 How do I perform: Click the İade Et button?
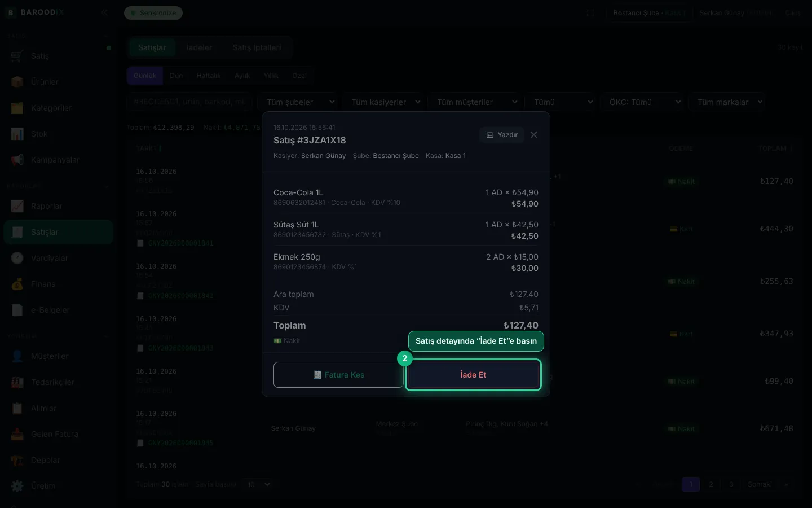coord(473,375)
